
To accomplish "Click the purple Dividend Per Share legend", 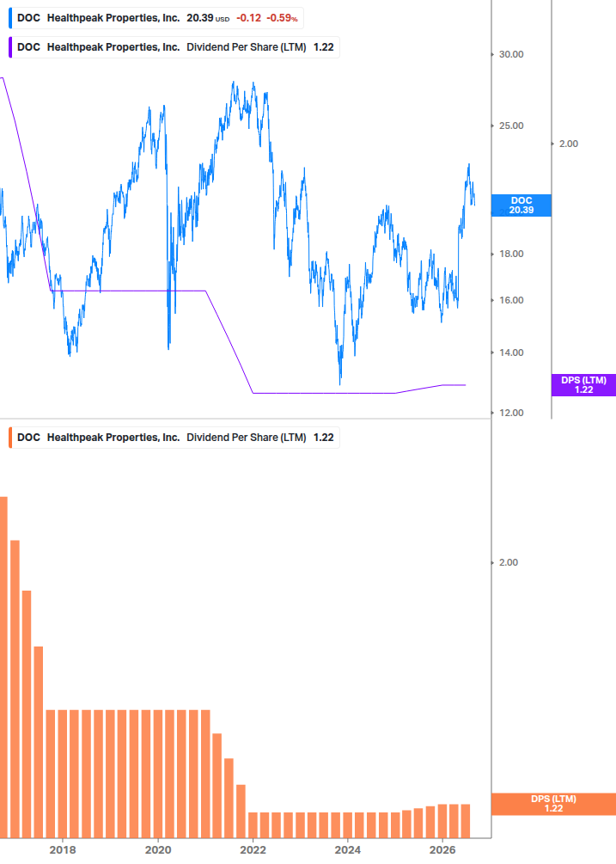I will 174,47.
